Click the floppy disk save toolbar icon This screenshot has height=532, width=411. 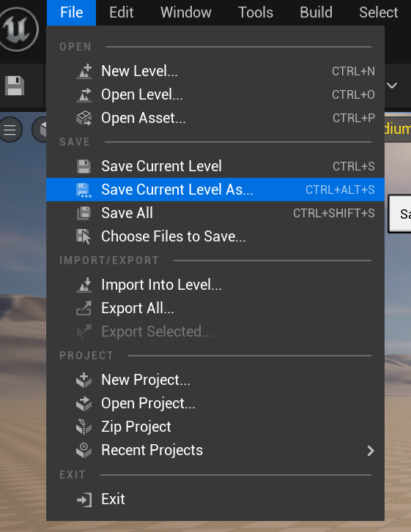click(x=15, y=86)
